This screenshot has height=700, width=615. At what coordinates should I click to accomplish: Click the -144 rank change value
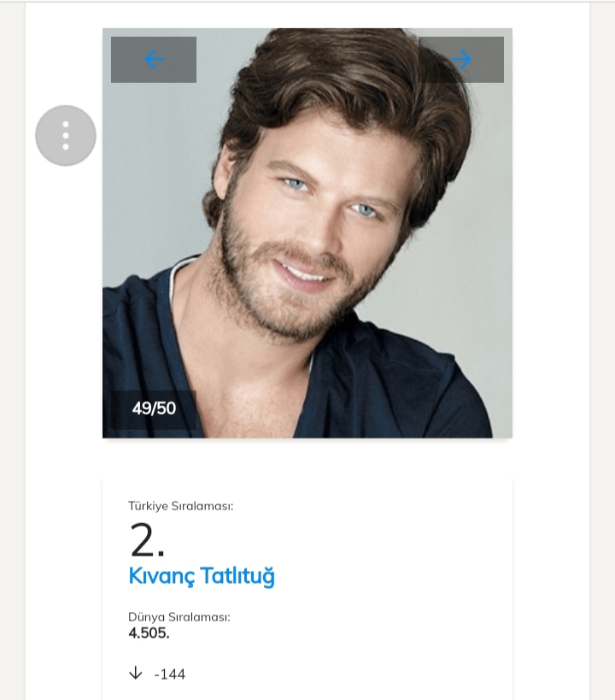tap(169, 674)
